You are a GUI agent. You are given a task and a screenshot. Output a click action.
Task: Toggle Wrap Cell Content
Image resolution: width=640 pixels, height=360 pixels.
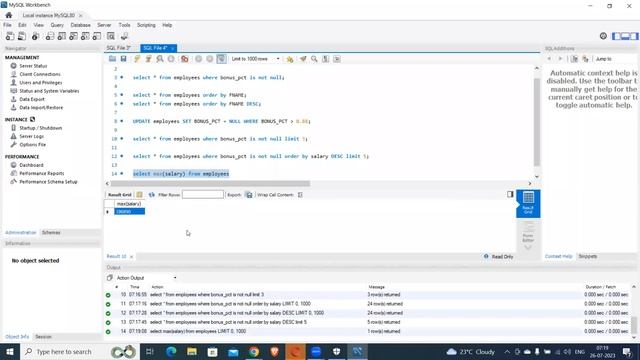point(300,195)
